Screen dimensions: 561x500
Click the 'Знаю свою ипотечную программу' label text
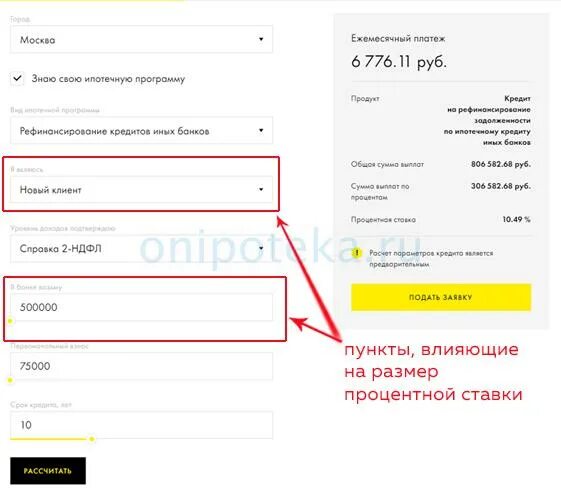(x=108, y=79)
